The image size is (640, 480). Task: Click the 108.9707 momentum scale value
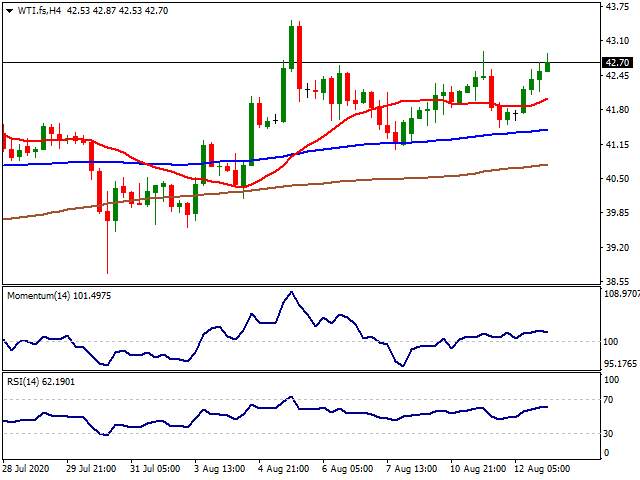[622, 293]
